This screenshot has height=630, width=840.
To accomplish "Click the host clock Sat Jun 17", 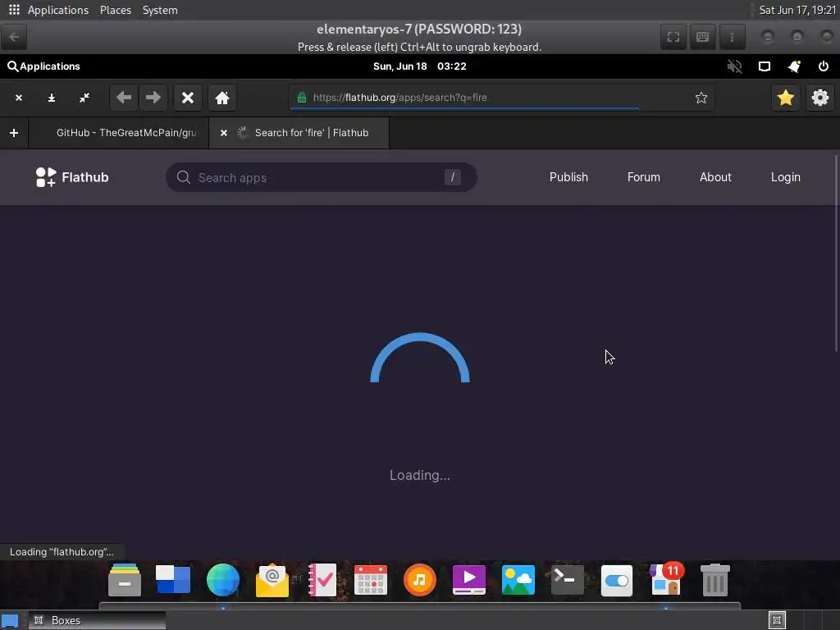I will (x=797, y=10).
